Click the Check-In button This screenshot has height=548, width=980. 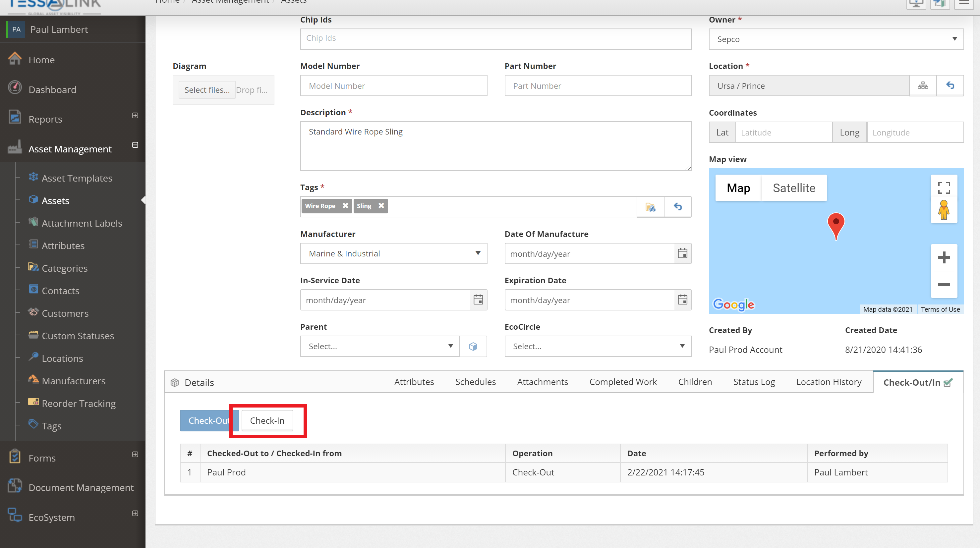[x=267, y=420]
